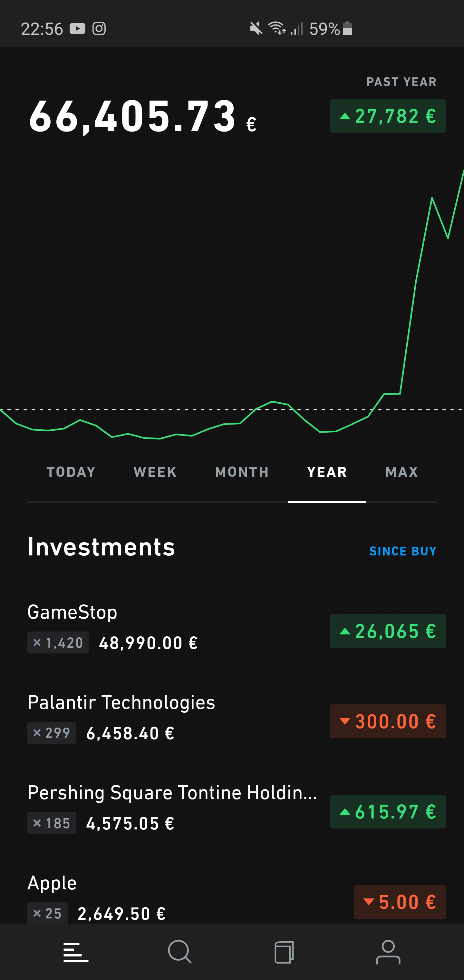Viewport: 464px width, 980px height.
Task: Tap the YouTube notification icon in status bar
Action: click(78, 29)
